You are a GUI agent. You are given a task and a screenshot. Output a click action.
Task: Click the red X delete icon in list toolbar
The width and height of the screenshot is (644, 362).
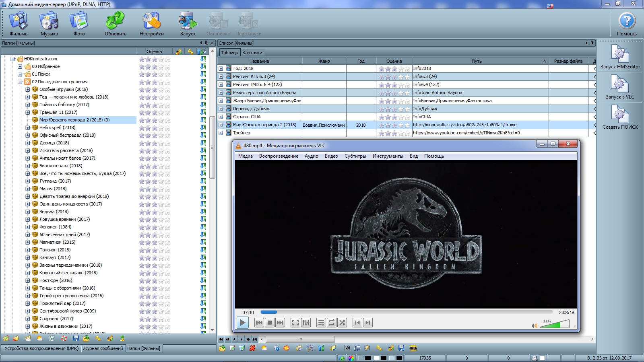tap(252, 348)
